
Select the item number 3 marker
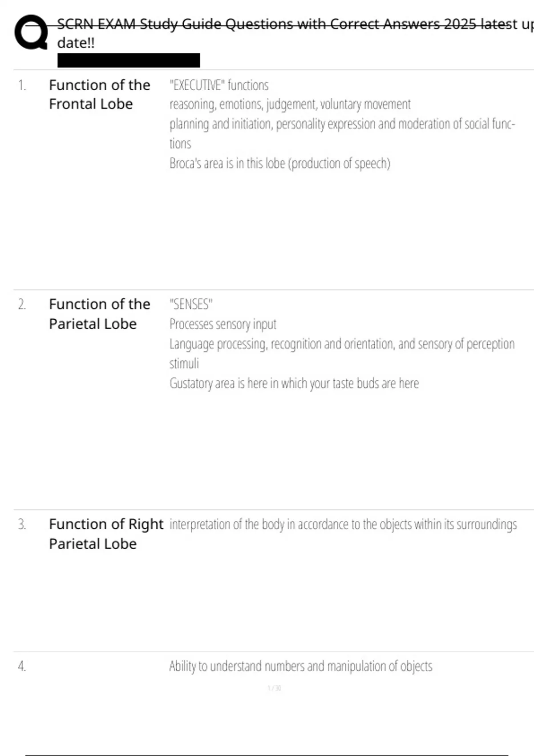[x=22, y=524]
